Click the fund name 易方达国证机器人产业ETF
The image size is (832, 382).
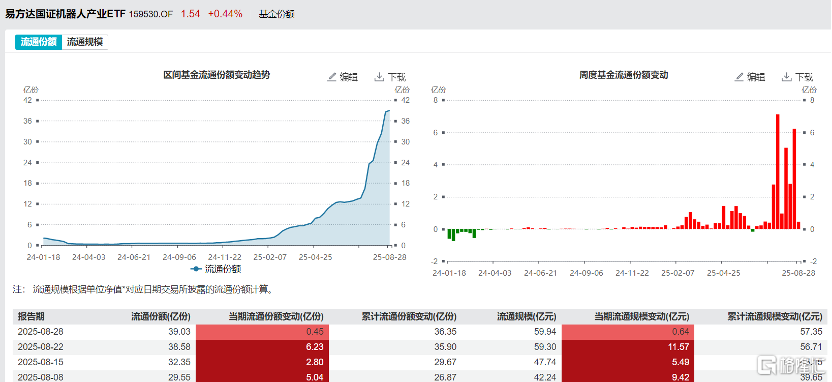tap(65, 14)
